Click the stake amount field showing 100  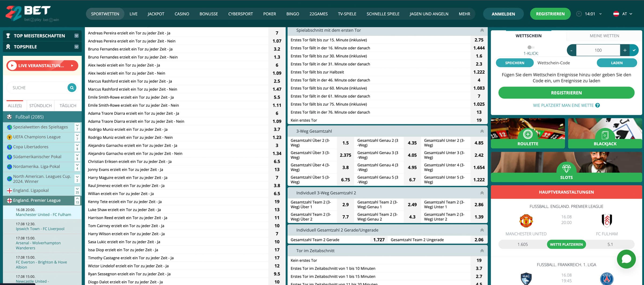[x=598, y=50]
